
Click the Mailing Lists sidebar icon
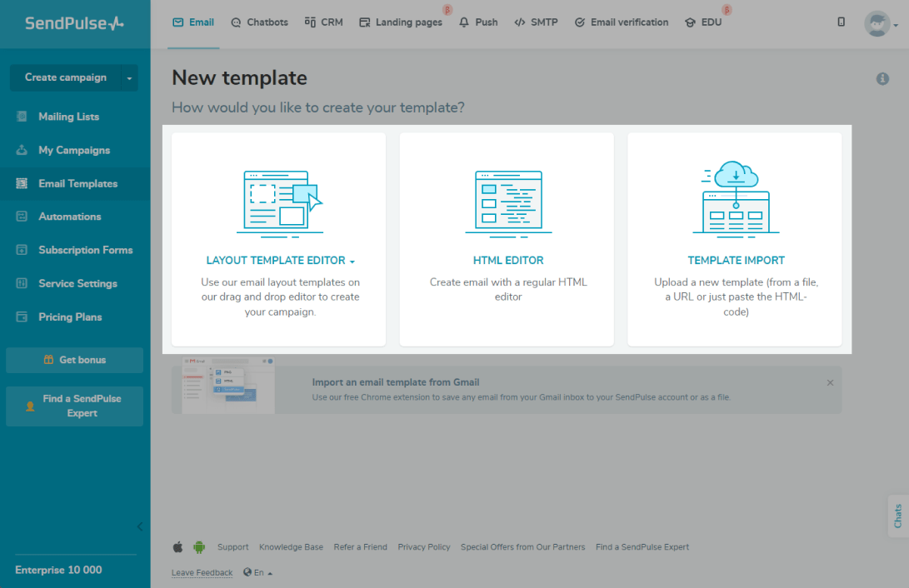point(22,117)
